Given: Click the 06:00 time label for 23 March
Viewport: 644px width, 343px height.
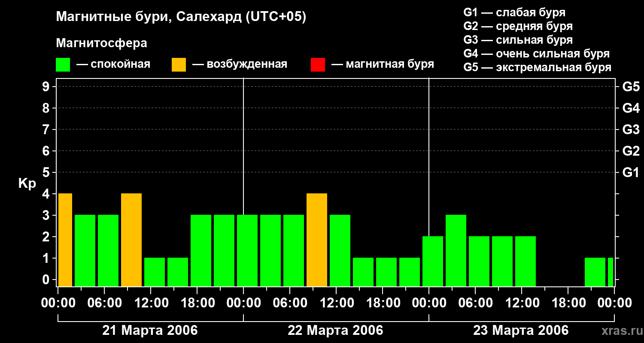Looking at the screenshot, I should (475, 303).
